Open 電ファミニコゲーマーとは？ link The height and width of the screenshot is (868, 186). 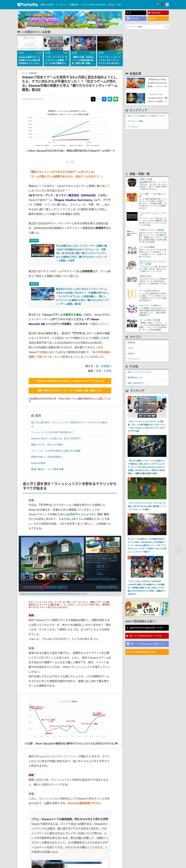[x=140, y=372]
